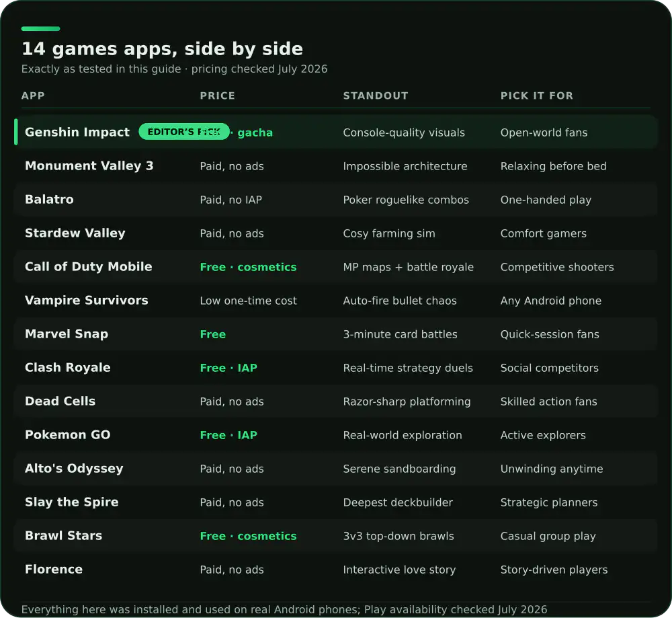The height and width of the screenshot is (618, 672).
Task: Click the Genshin Impact app name
Action: pyautogui.click(x=77, y=132)
